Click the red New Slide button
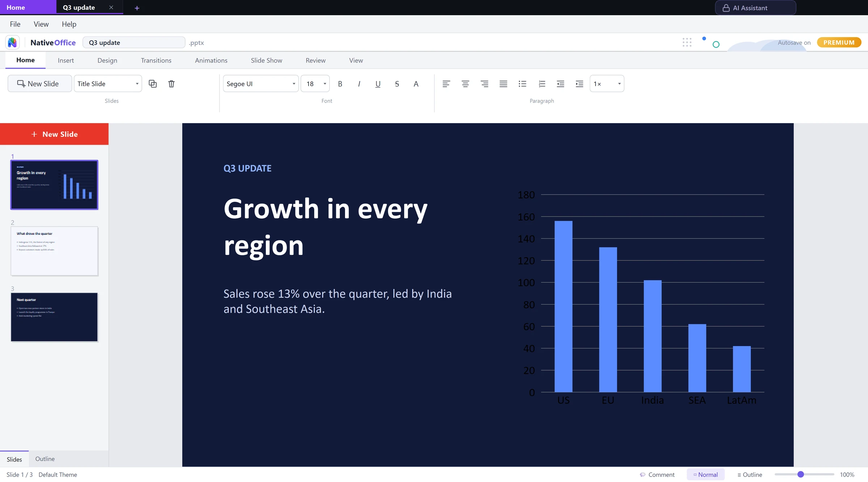Image resolution: width=868 pixels, height=482 pixels. coord(54,134)
